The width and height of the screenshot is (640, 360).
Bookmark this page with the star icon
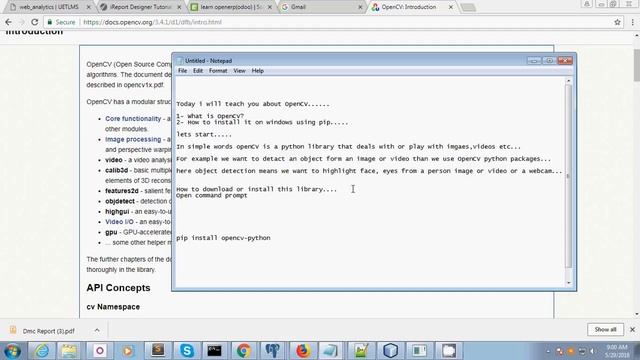point(617,22)
